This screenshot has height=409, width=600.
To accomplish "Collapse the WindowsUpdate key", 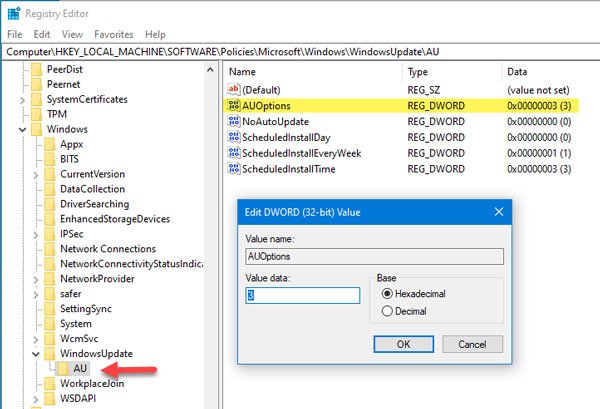I will pyautogui.click(x=36, y=354).
